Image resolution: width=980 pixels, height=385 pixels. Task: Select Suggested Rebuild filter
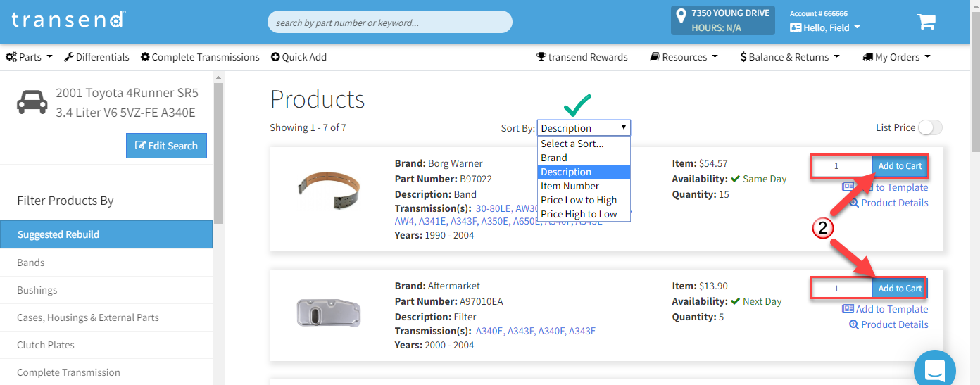point(106,234)
